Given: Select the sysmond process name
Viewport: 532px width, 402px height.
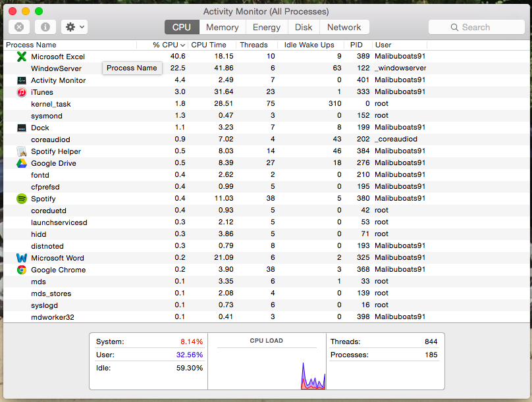Looking at the screenshot, I should pyautogui.click(x=47, y=116).
